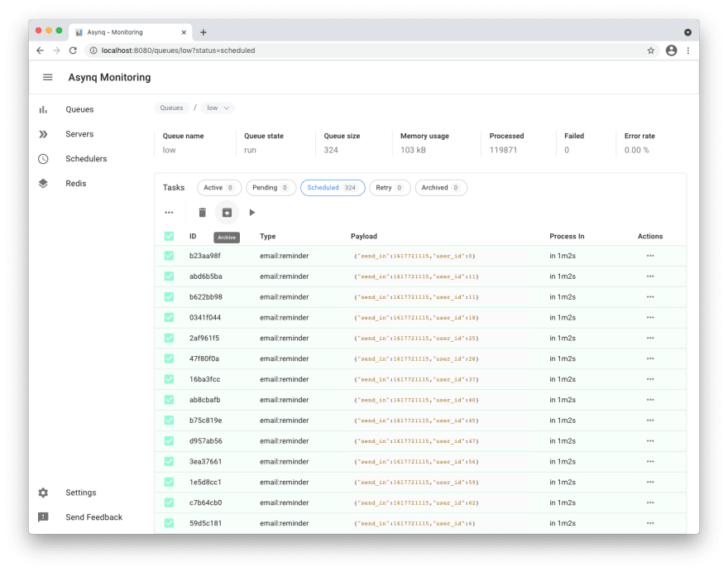Open the bulk actions three-dot menu
728x572 pixels.
pyautogui.click(x=169, y=213)
